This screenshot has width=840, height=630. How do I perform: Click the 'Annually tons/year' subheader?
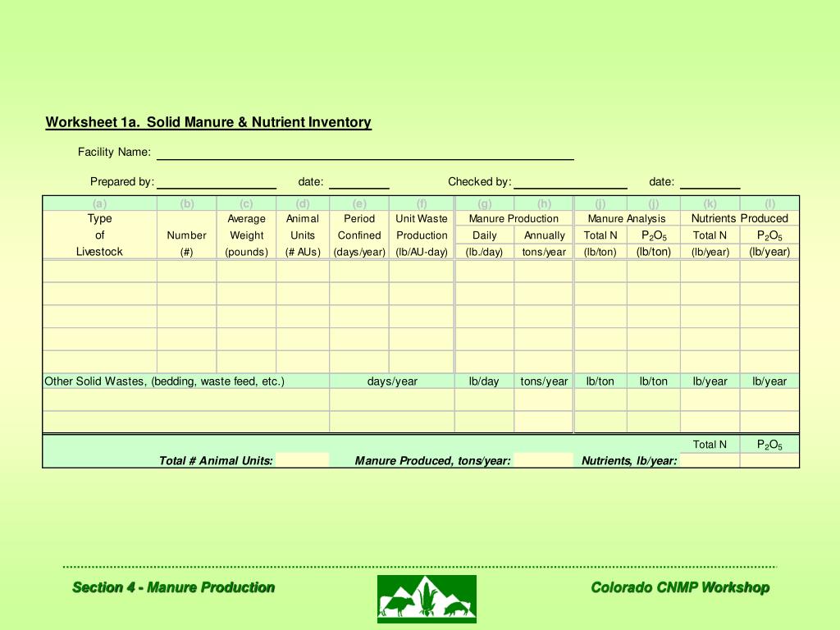point(545,244)
